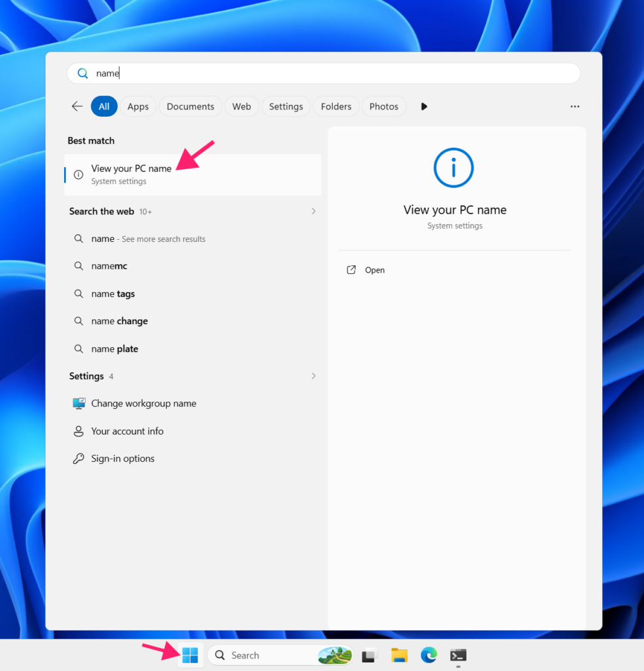This screenshot has width=644, height=671.
Task: Click the Search the web heading
Action: (102, 212)
